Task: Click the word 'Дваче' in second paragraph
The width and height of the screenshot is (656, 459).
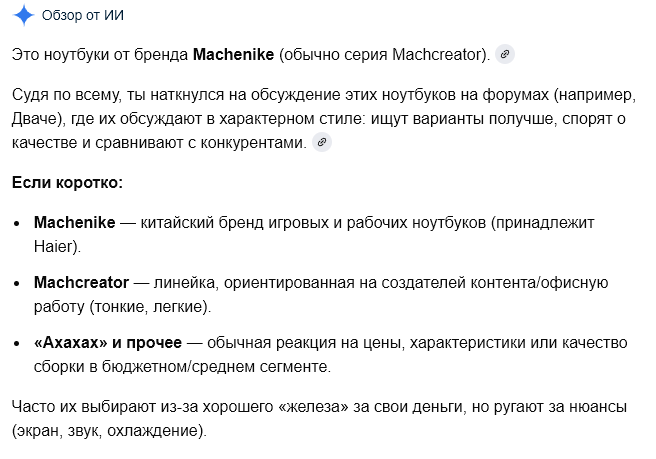Action: (34, 118)
